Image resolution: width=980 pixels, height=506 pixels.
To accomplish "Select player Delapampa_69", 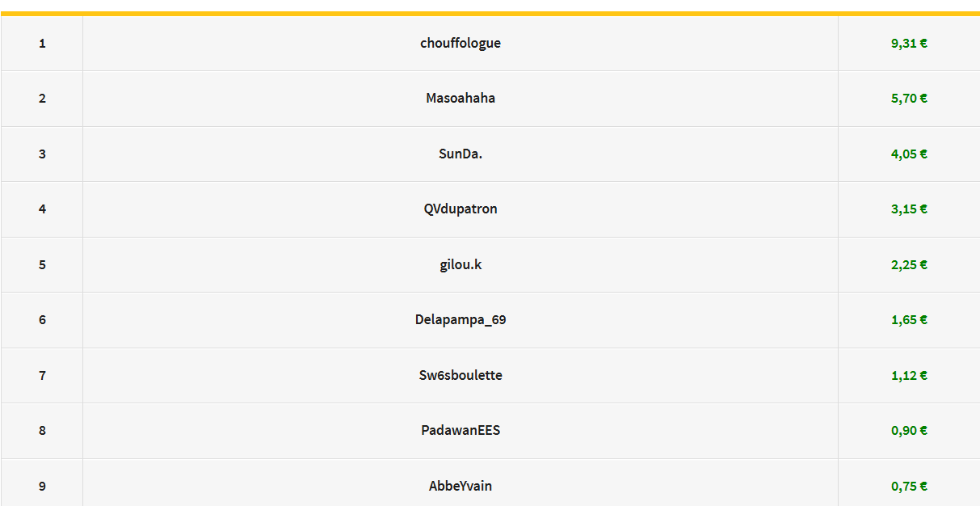I will [461, 320].
